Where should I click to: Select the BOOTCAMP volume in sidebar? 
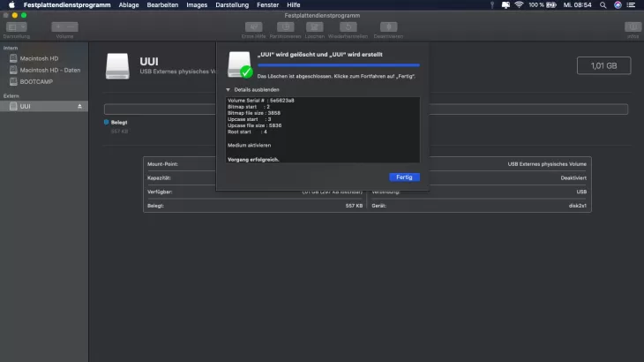point(36,80)
